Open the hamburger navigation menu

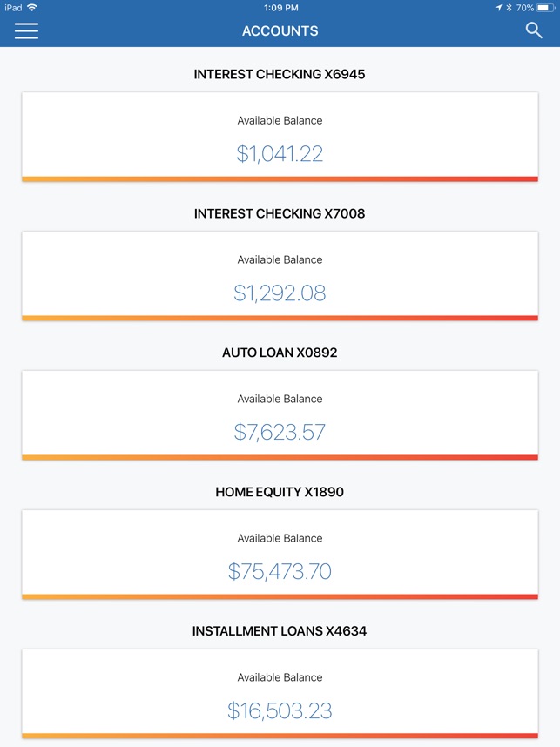(x=27, y=30)
